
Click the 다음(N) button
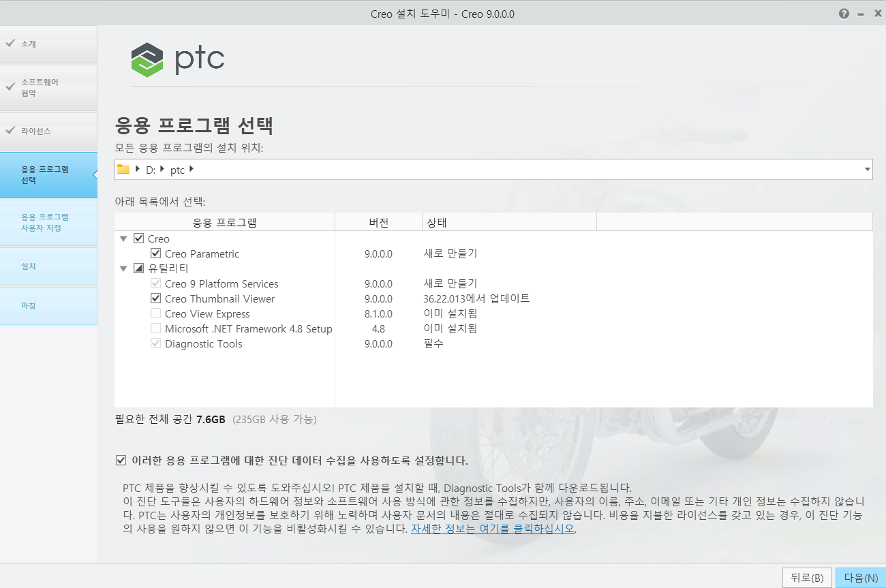pos(861,578)
